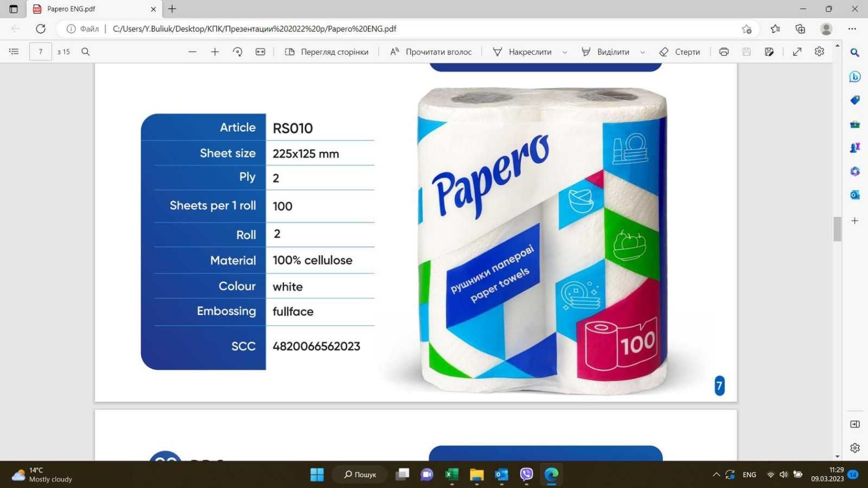Click the Papero paper towels product image

pyautogui.click(x=542, y=240)
